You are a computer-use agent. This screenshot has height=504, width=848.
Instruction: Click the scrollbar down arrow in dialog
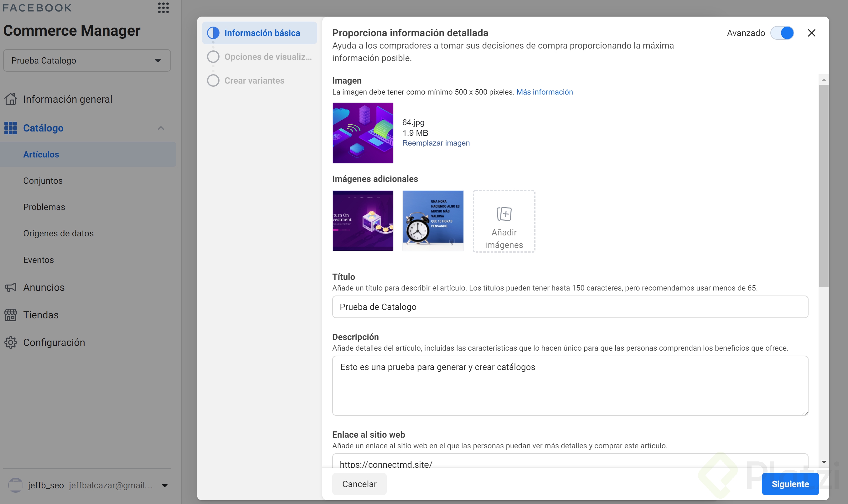point(824,462)
